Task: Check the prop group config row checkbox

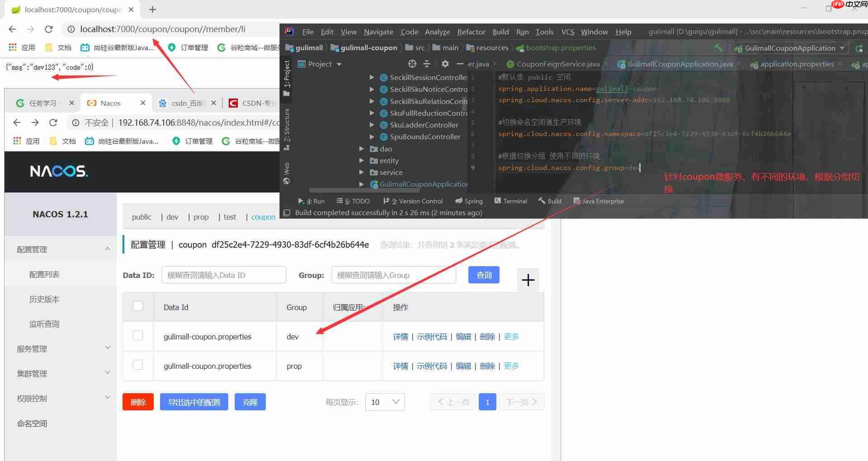Action: pos(138,365)
